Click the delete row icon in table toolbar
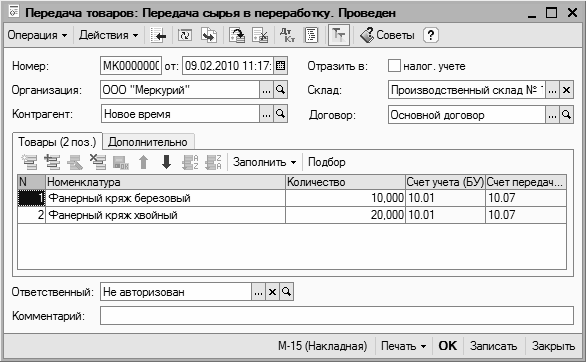The width and height of the screenshot is (586, 362). tap(98, 162)
